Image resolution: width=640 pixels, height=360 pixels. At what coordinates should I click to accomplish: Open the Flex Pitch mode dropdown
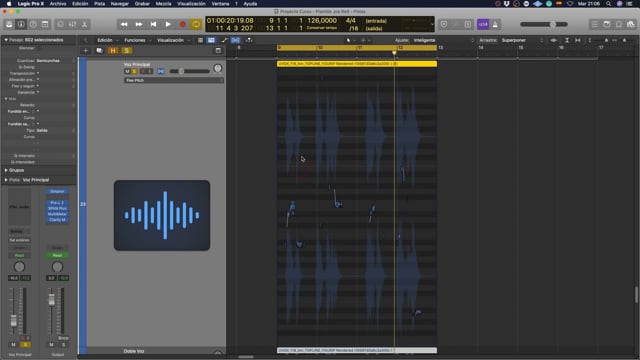point(173,80)
